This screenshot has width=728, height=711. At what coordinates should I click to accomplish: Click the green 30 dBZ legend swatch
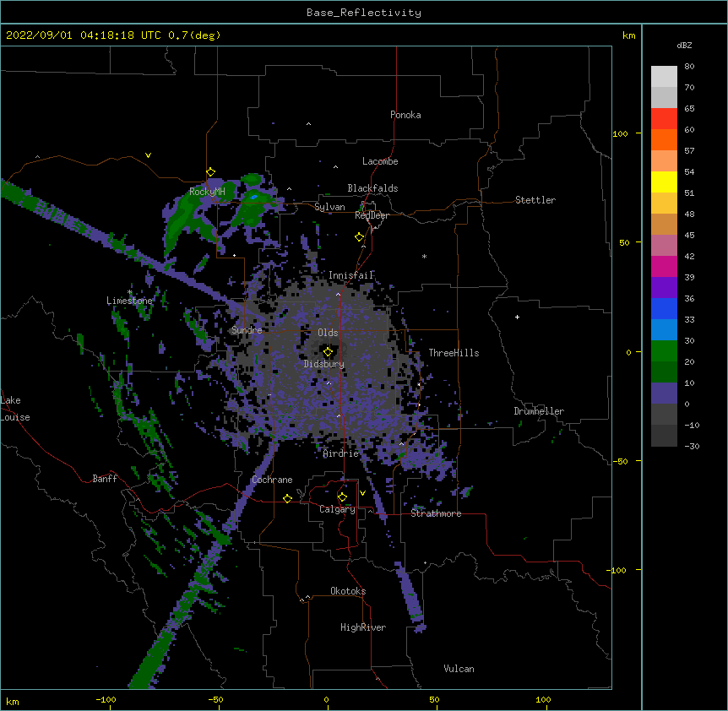[664, 351]
